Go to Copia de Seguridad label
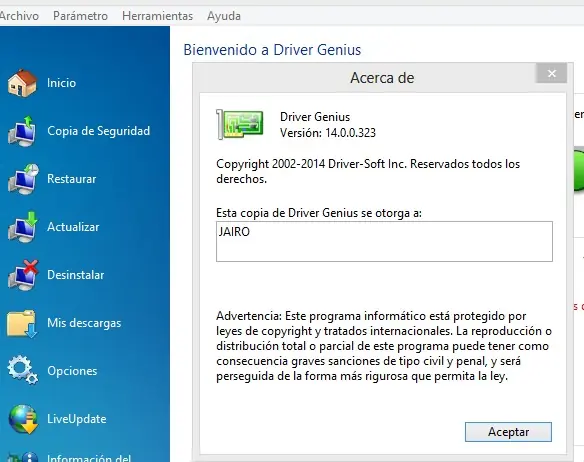This screenshot has height=462, width=584. 99,131
